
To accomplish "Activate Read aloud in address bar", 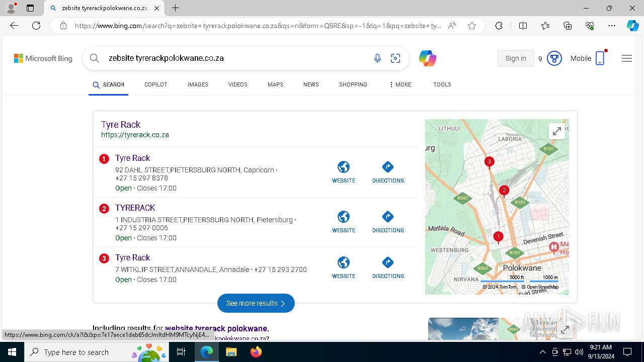I will pos(452,26).
